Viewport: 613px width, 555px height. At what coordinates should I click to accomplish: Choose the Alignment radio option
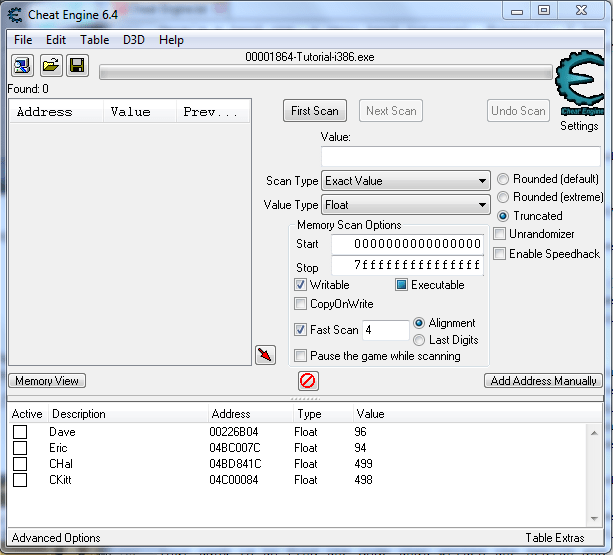click(419, 323)
